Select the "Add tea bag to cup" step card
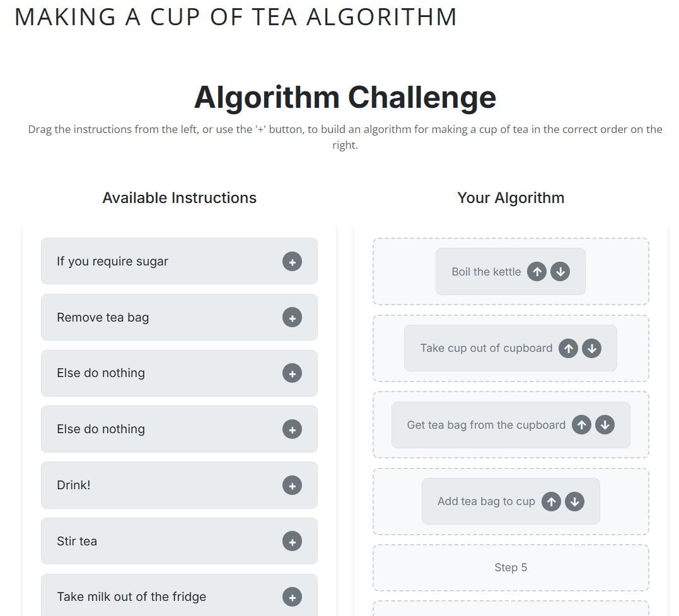Screen dimensions: 679x616 (485, 501)
